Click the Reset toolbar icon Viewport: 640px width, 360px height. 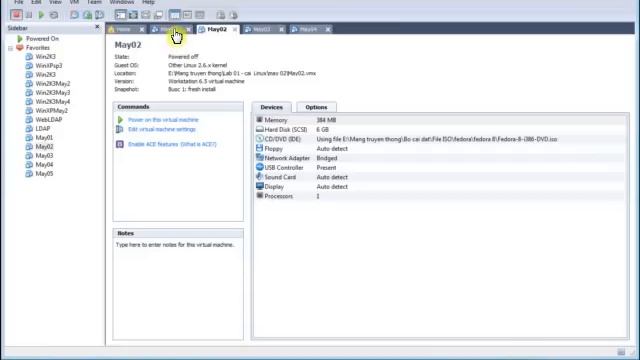54,15
